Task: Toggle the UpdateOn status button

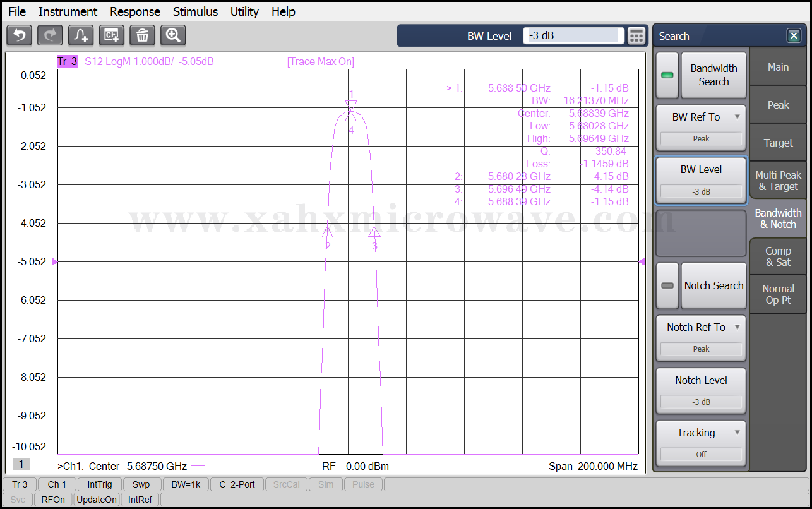Action: 97,500
